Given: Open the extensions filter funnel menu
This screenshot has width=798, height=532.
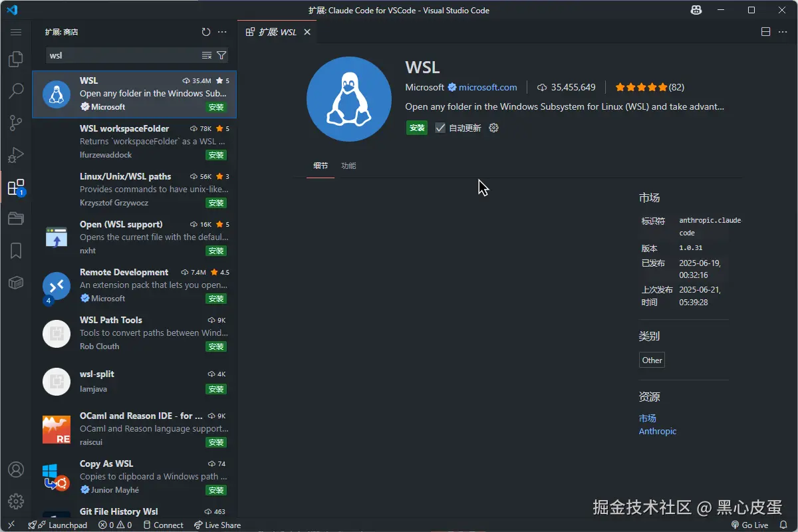Looking at the screenshot, I should pyautogui.click(x=221, y=55).
